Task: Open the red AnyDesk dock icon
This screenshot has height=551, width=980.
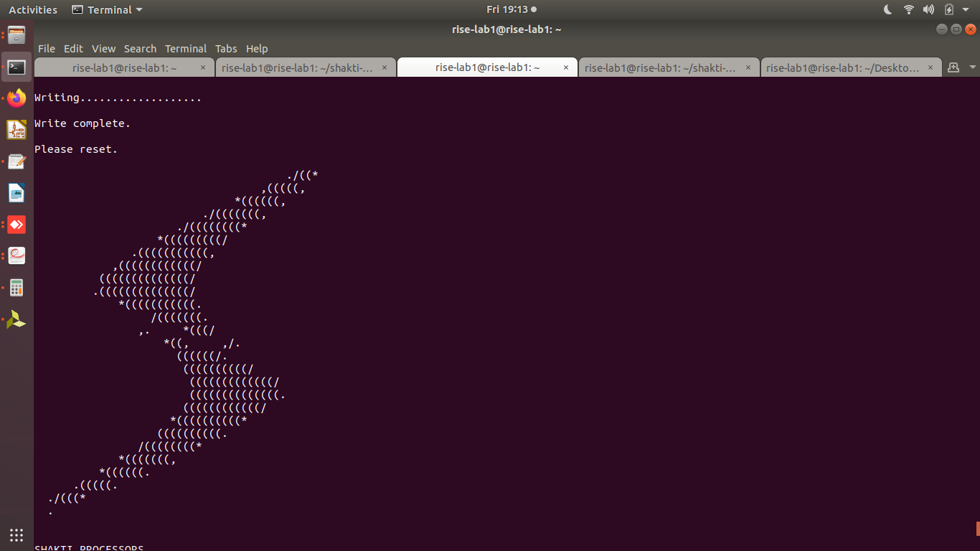Action: click(x=17, y=225)
